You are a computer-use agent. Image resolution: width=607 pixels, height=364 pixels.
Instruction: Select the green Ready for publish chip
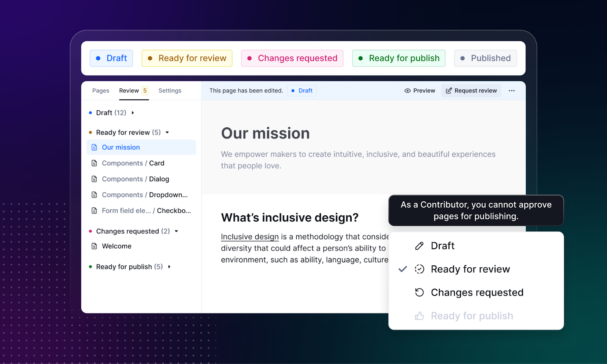[x=398, y=58]
